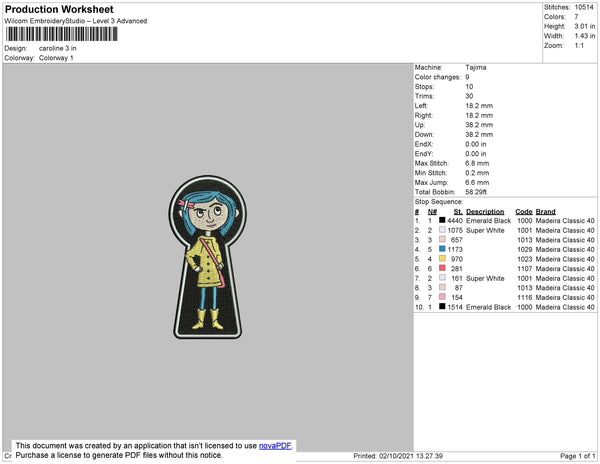600x464 pixels.
Task: Click the design name 'caroline 3 in'
Action: tap(57, 48)
